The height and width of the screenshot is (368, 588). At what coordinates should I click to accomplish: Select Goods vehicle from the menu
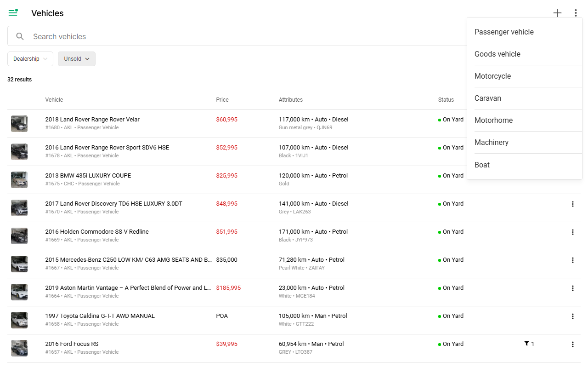(525, 54)
